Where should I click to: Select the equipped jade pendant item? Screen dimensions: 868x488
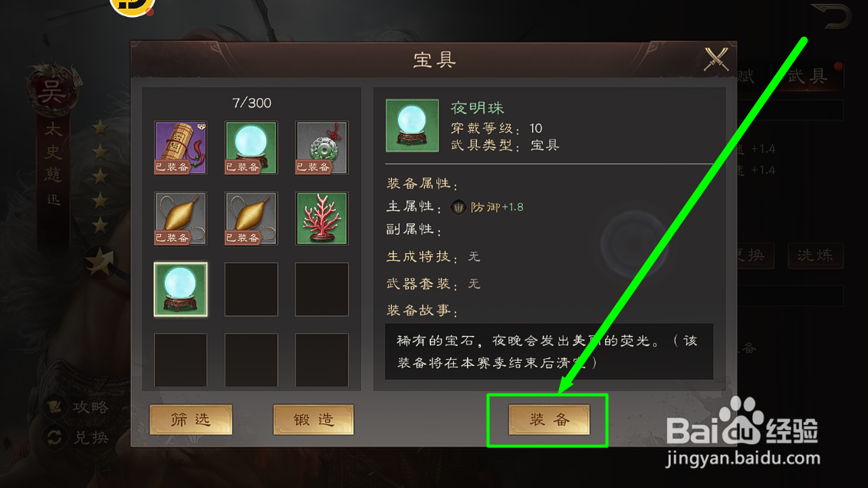pyautogui.click(x=321, y=148)
